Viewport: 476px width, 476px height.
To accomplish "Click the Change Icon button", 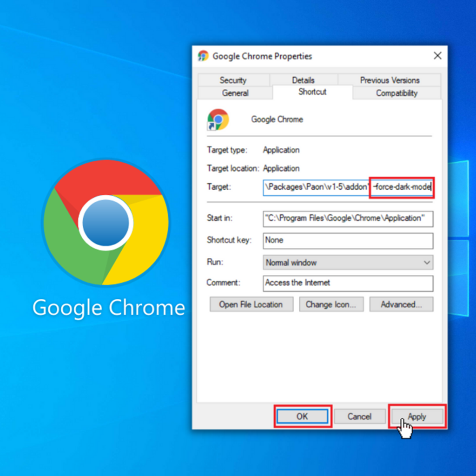I will point(331,304).
